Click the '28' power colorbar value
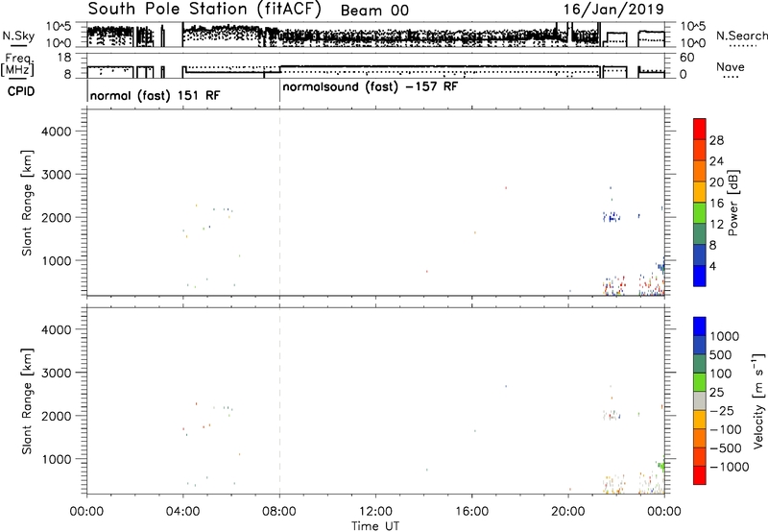The image size is (768, 532). (x=716, y=140)
